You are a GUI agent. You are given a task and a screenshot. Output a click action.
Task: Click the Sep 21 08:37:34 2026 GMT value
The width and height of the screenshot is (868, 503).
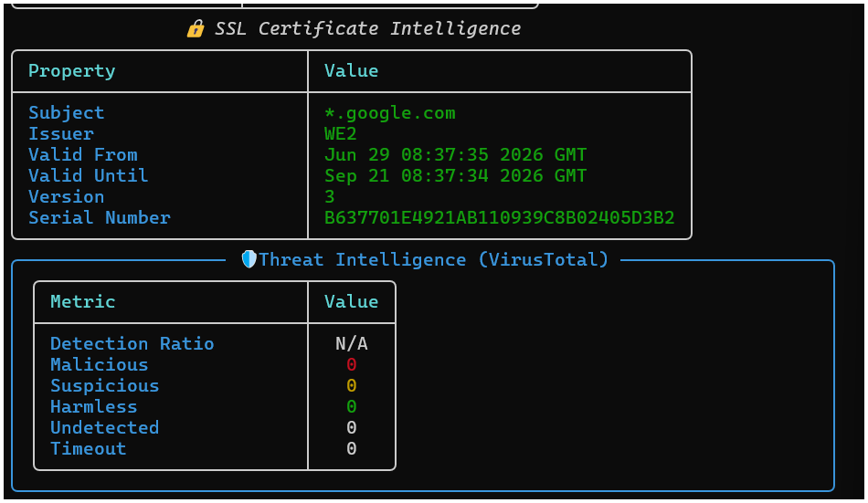(x=455, y=175)
